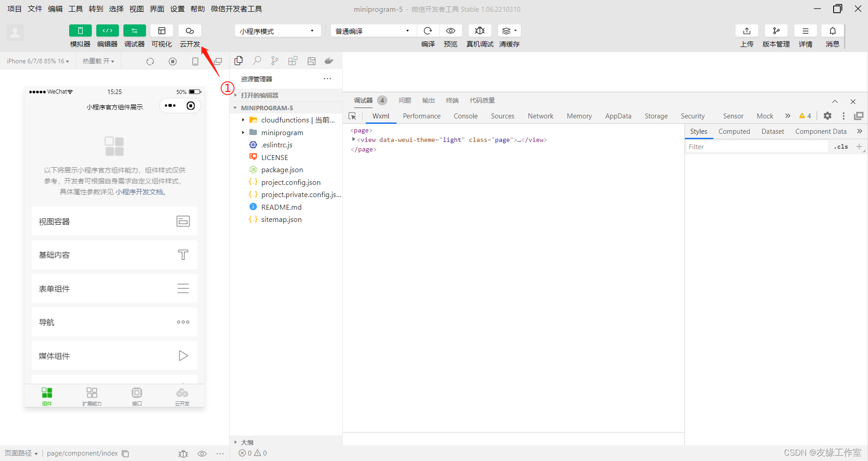The height and width of the screenshot is (461, 868).
Task: Click the WXML element inspector picker icon
Action: tap(353, 116)
